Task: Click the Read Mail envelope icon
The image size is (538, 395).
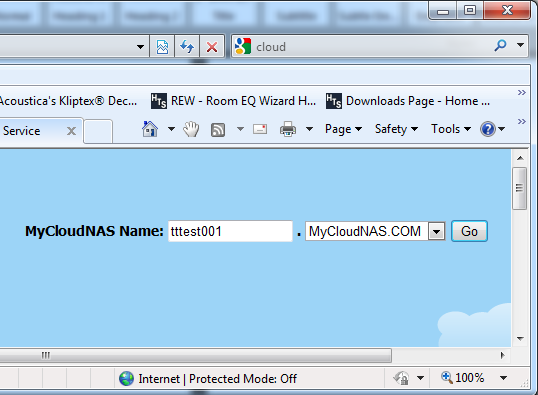Action: (x=260, y=129)
